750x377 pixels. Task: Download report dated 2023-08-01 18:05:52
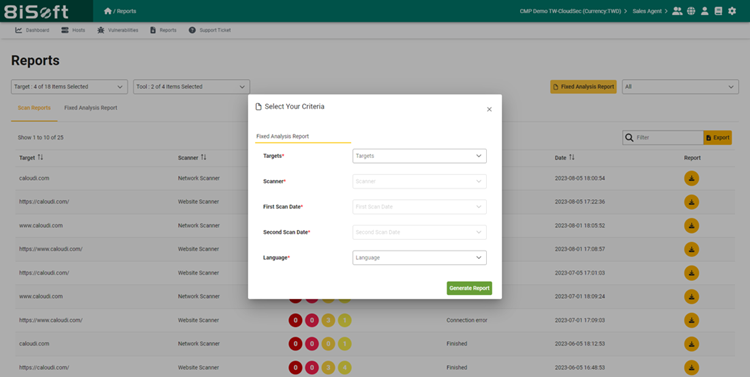(x=691, y=225)
